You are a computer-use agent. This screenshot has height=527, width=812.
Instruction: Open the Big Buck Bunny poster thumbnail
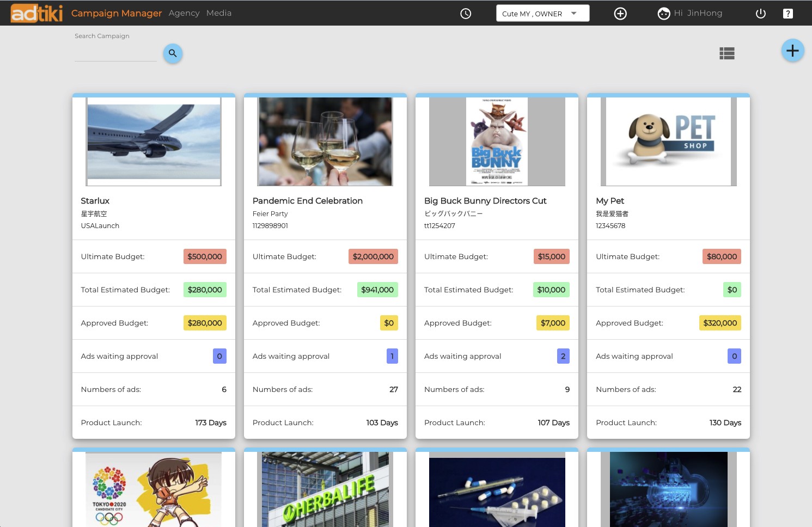pos(497,142)
